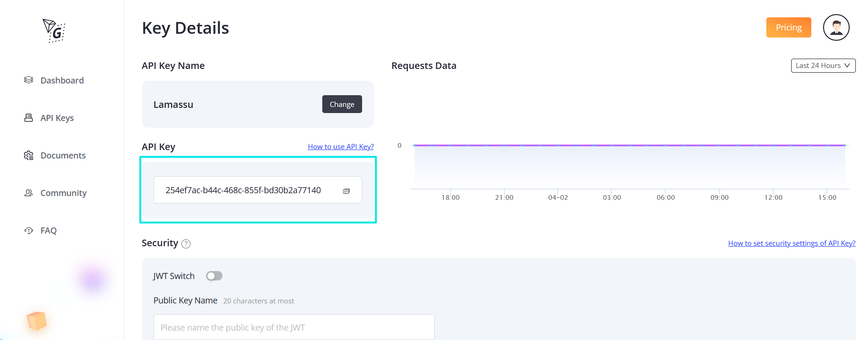Click the Documents gear icon
The width and height of the screenshot is (868, 340).
tap(29, 155)
